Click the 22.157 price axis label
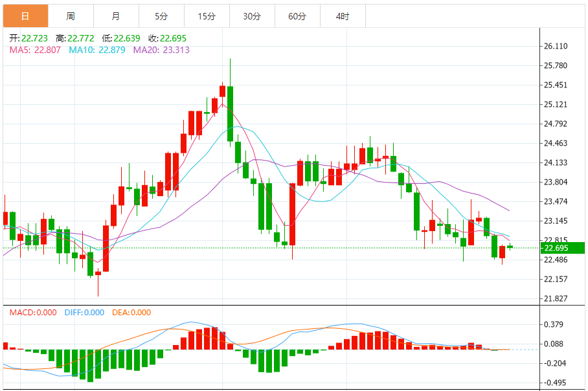 [556, 279]
